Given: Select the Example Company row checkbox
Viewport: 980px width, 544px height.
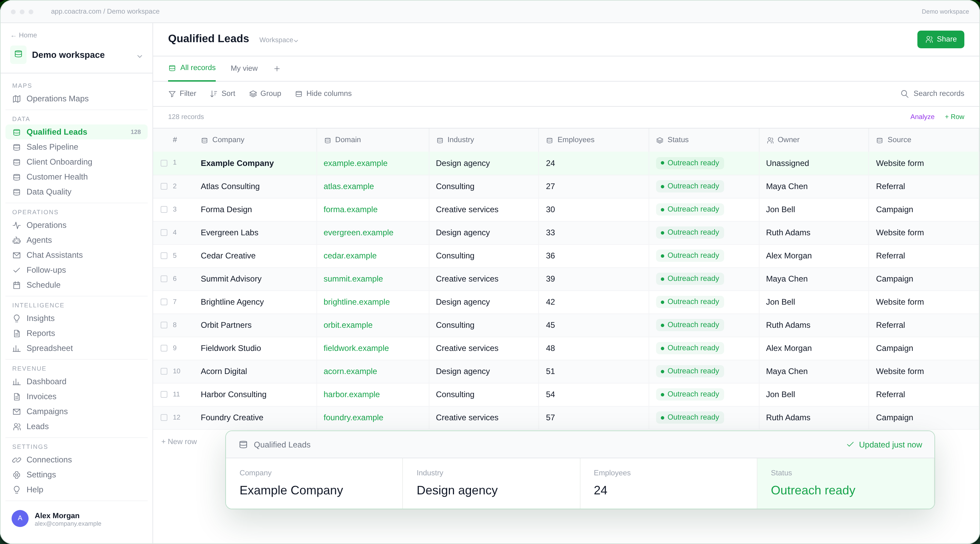Looking at the screenshot, I should point(164,163).
